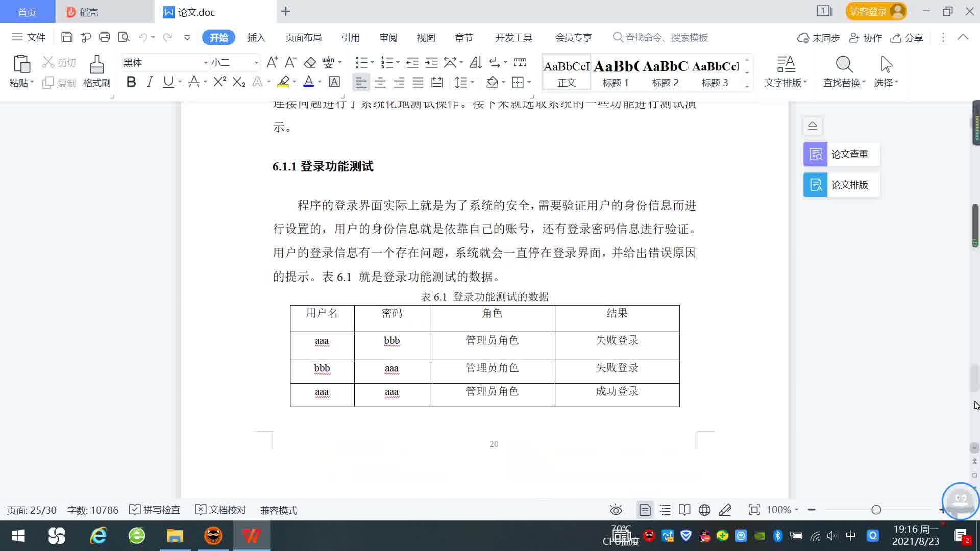Open the font size dropdown

coord(256,62)
